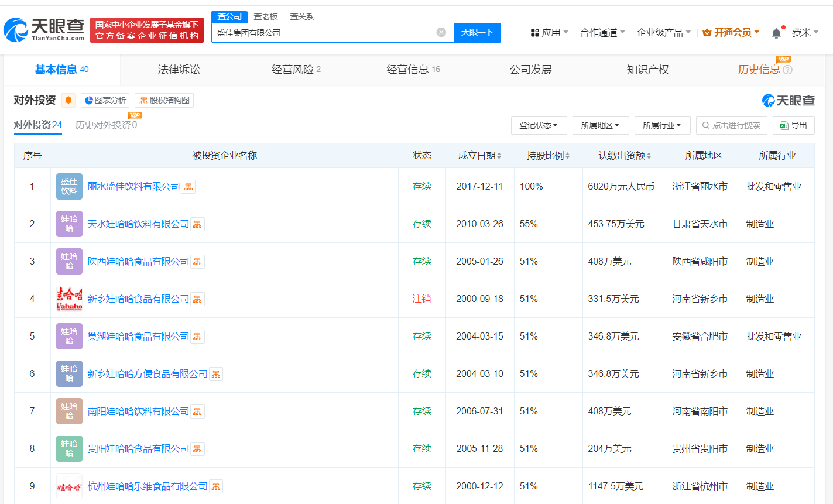The height and width of the screenshot is (504, 833).
Task: Click the TianYanCha logo
Action: tap(44, 29)
